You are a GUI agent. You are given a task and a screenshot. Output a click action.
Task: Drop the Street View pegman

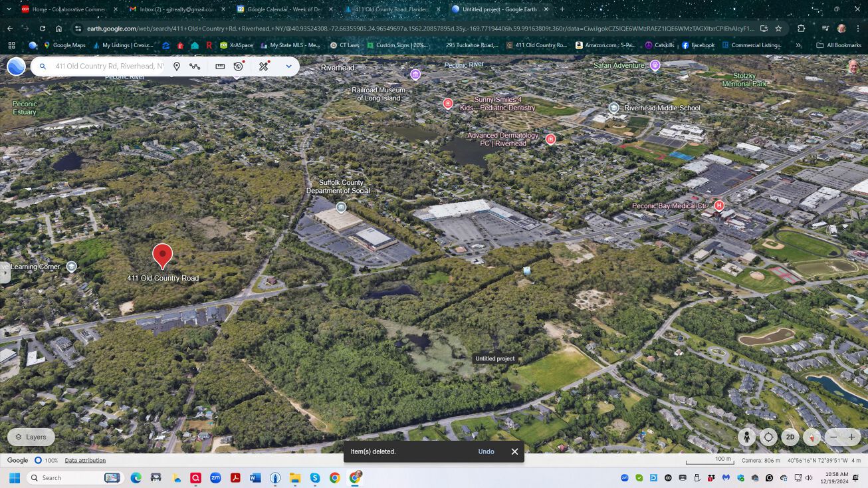(x=747, y=437)
